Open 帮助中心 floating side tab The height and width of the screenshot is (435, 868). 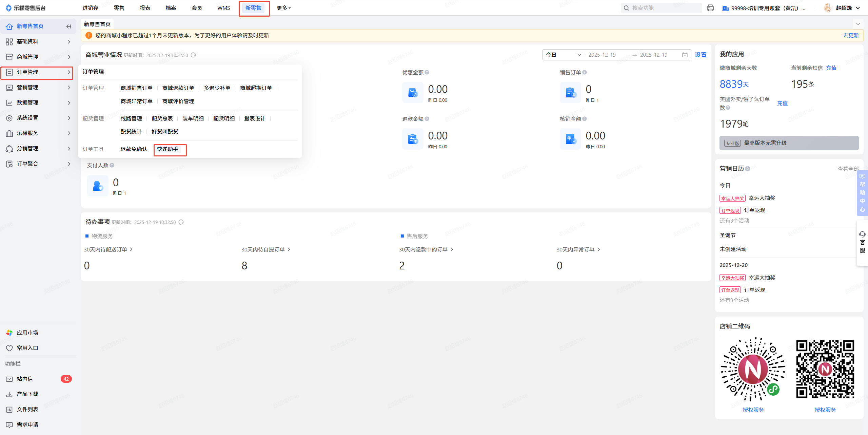tap(862, 193)
